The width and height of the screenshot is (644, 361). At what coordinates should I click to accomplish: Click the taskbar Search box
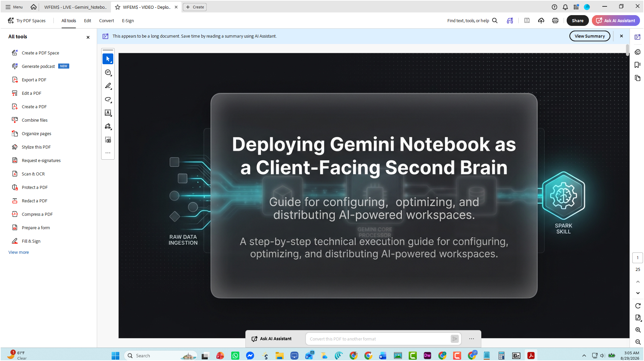(x=161, y=356)
